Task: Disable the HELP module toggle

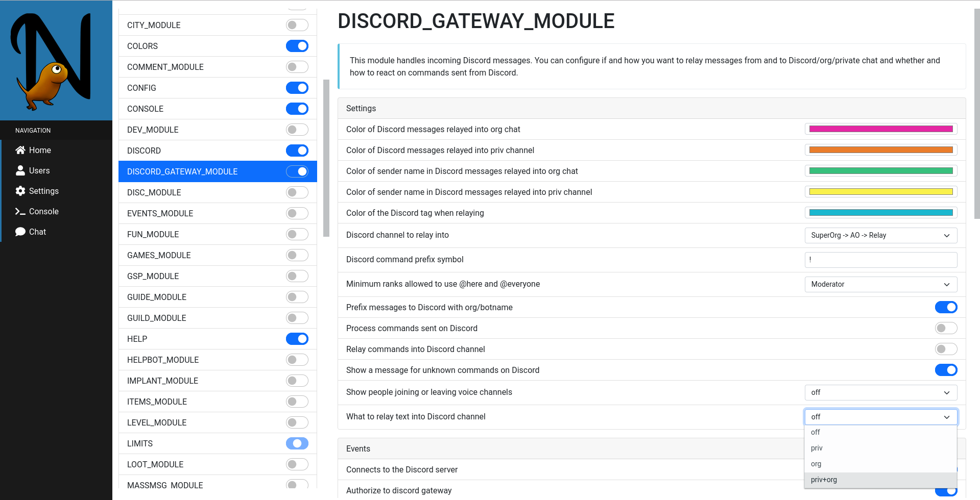Action: [297, 339]
